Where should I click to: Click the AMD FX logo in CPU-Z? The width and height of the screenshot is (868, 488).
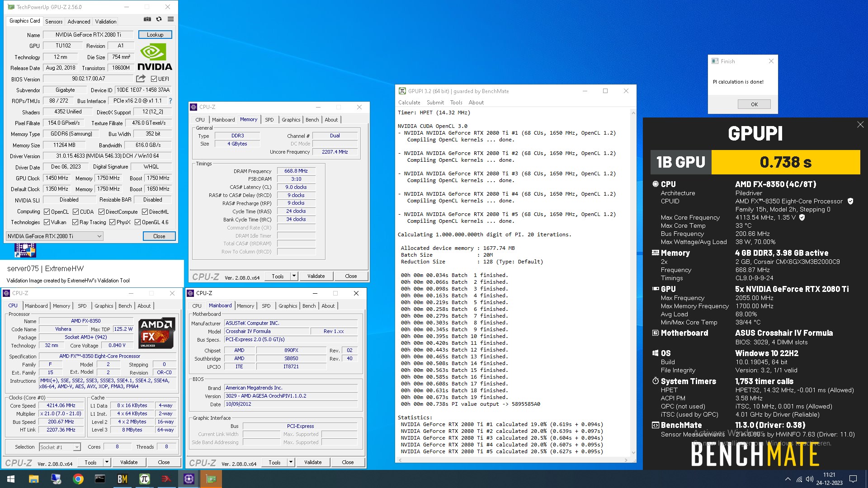click(x=156, y=333)
